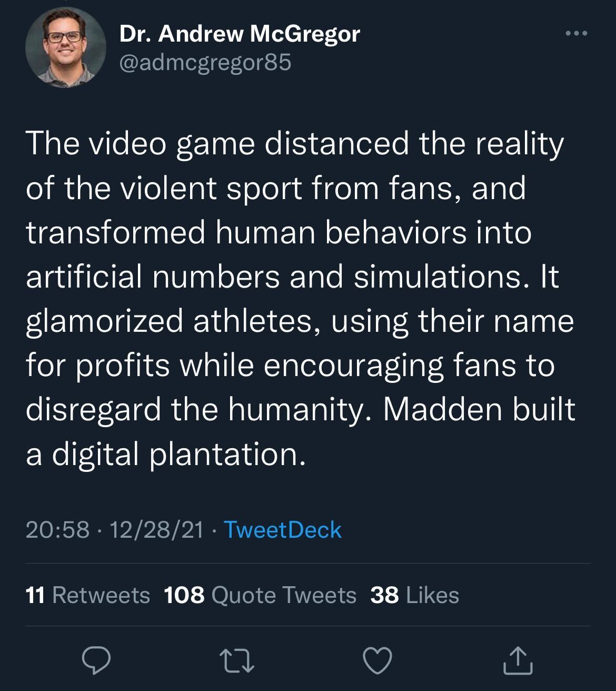Click the 12/28/21 date
The width and height of the screenshot is (616, 691).
tap(156, 530)
